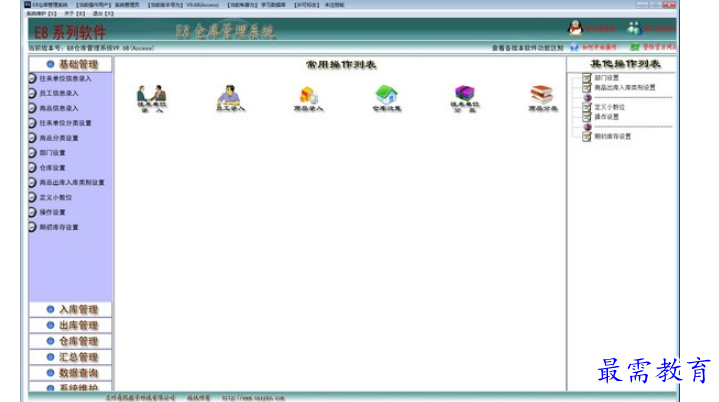The height and width of the screenshot is (402, 719).
Task: Expand the 系统维护 sidebar section at bottom
Action: [71, 387]
